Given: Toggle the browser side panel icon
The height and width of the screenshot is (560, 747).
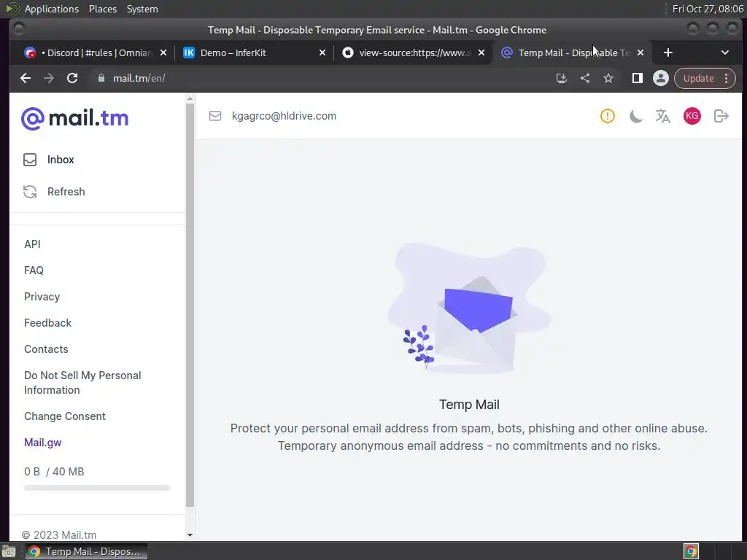Looking at the screenshot, I should 637,78.
